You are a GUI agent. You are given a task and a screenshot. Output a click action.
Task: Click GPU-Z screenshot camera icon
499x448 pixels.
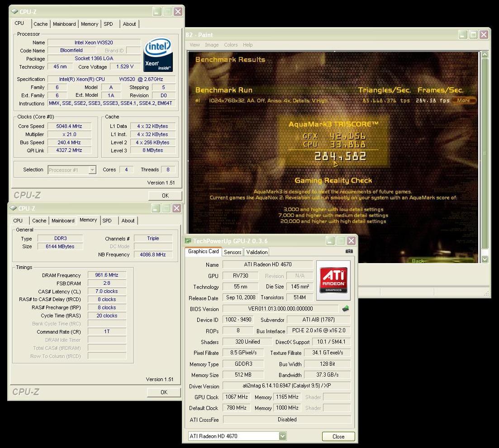coord(349,251)
